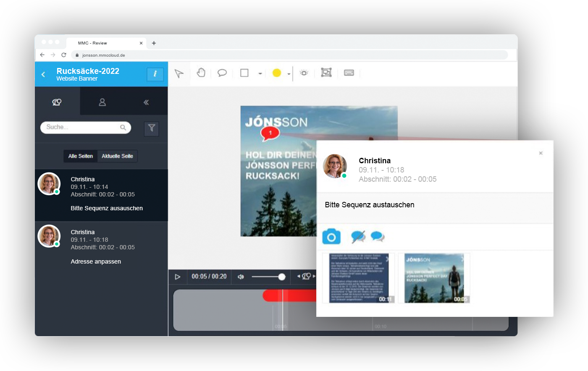Close the MMC - Review browser tab
This screenshot has width=588, height=371.
[x=141, y=43]
